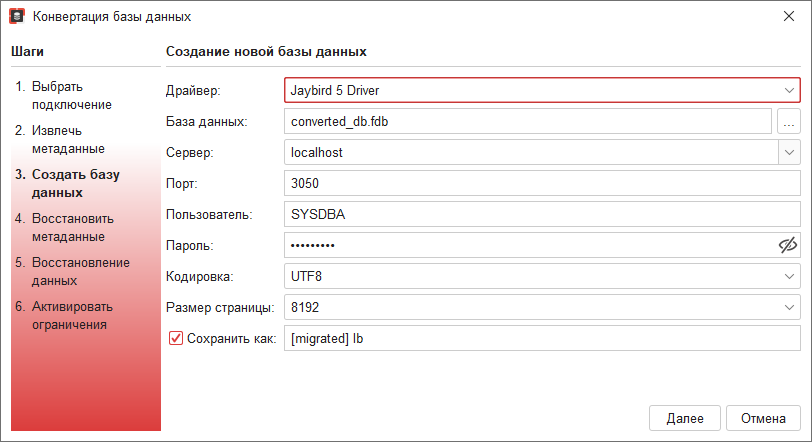Close the database conversion dialog
Screen dimensions: 812x442
(789, 16)
